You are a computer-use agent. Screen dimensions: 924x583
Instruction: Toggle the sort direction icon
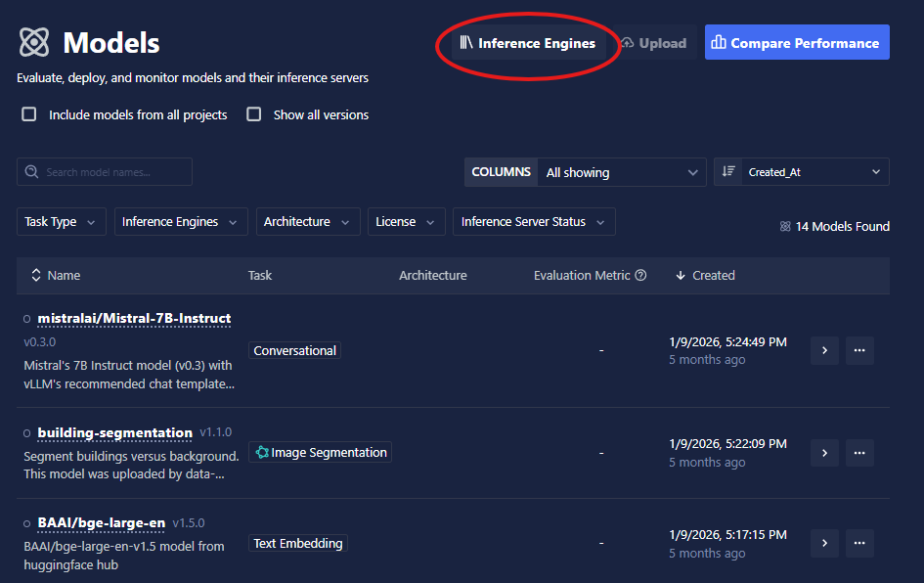coord(728,171)
